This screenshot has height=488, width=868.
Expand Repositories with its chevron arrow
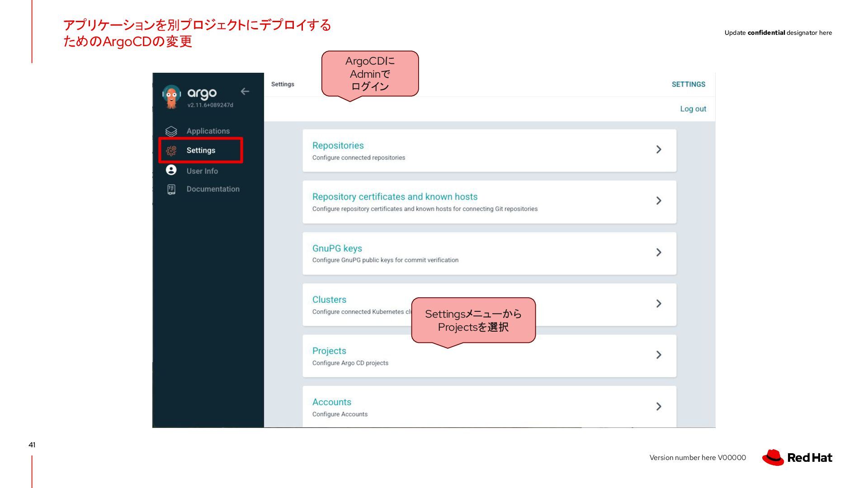(x=659, y=150)
